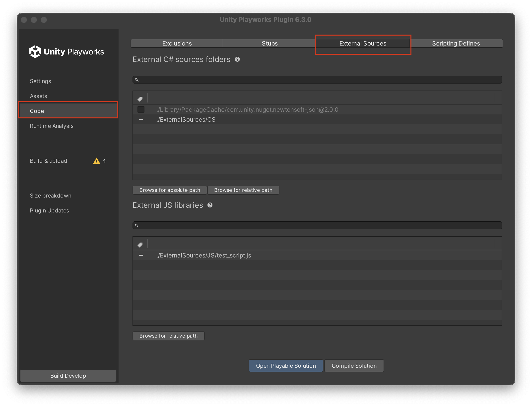Click search icon in C# sources search field
The image size is (532, 406).
[137, 80]
